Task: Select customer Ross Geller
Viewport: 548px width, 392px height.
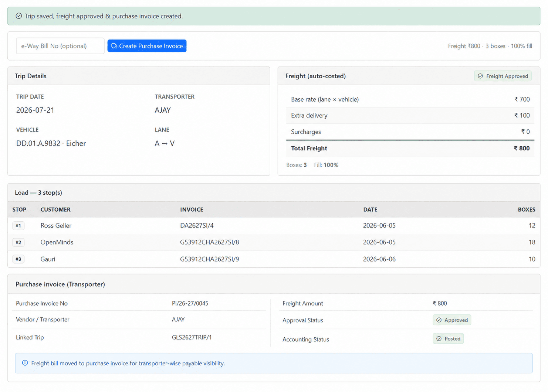Action: (56, 225)
